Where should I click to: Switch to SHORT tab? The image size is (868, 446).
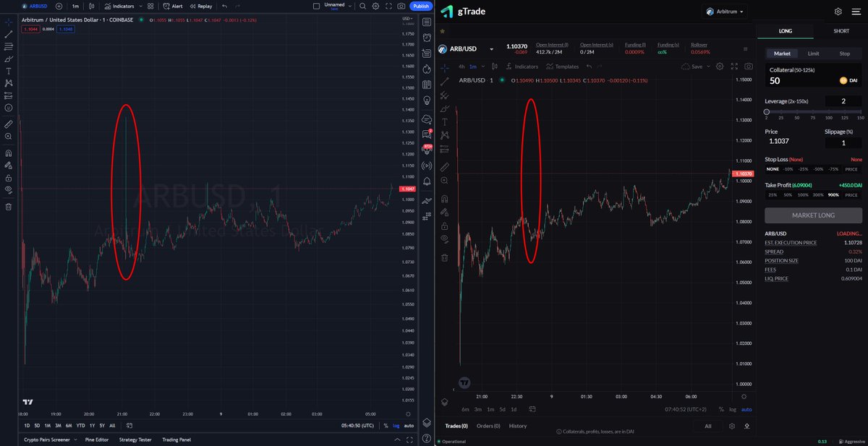pyautogui.click(x=841, y=31)
